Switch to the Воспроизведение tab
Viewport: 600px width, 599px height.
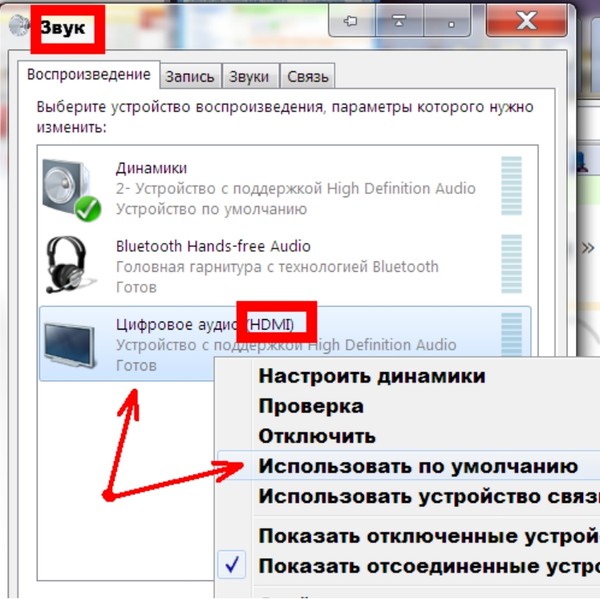pos(89,75)
